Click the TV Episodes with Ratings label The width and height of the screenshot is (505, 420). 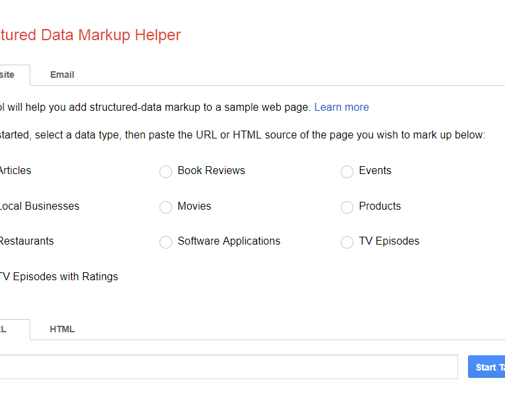click(x=58, y=276)
